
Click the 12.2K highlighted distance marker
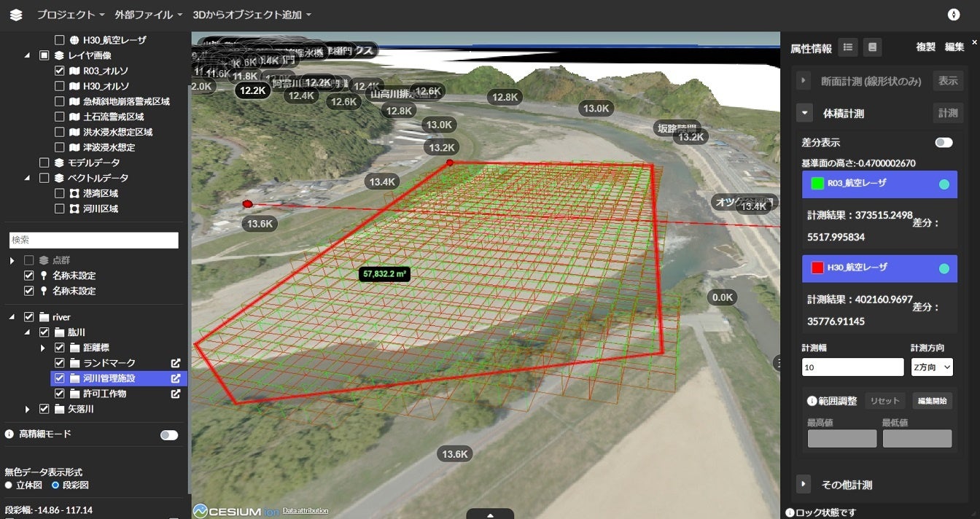(252, 90)
